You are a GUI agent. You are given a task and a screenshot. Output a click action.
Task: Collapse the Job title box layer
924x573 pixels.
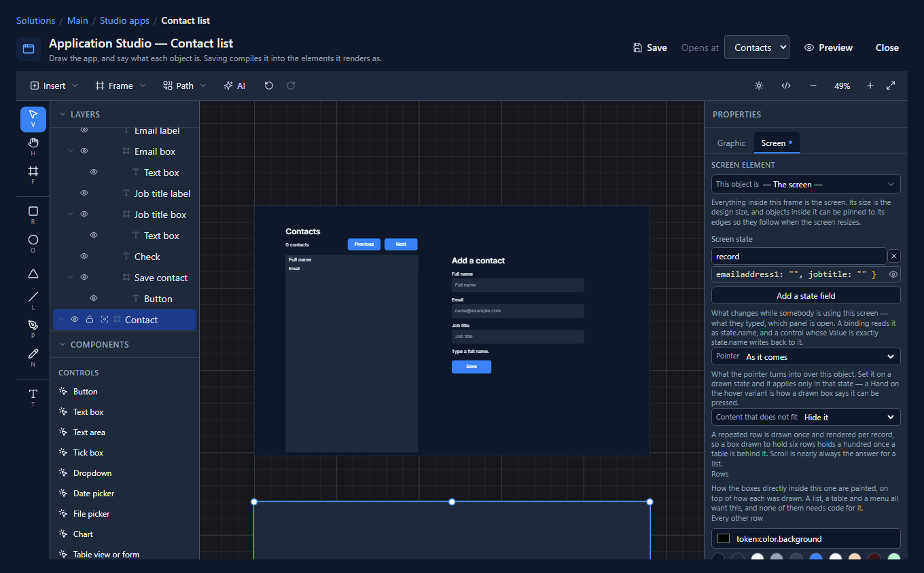71,215
